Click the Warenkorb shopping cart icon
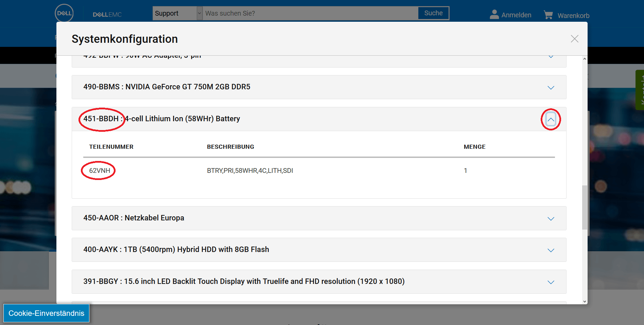Image resolution: width=644 pixels, height=325 pixels. (x=548, y=14)
